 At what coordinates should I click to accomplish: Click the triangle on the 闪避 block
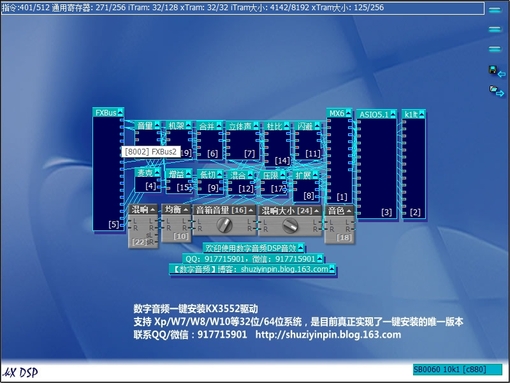(317, 126)
